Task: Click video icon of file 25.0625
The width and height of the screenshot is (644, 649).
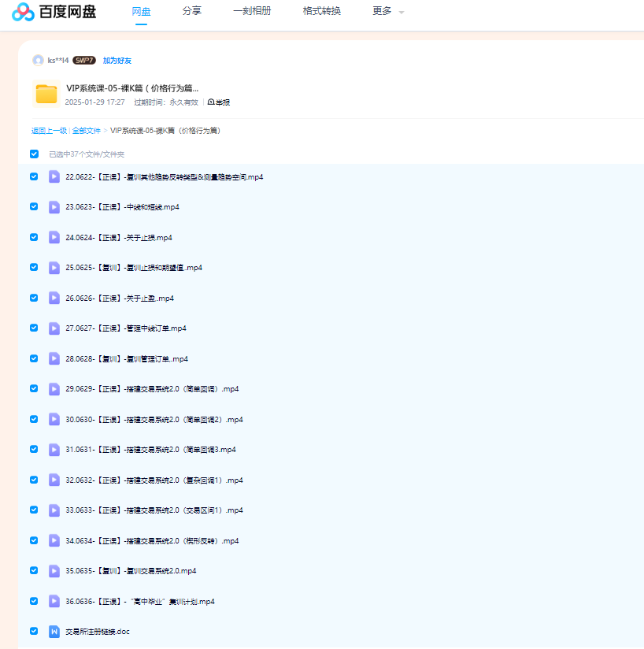Action: (x=54, y=268)
